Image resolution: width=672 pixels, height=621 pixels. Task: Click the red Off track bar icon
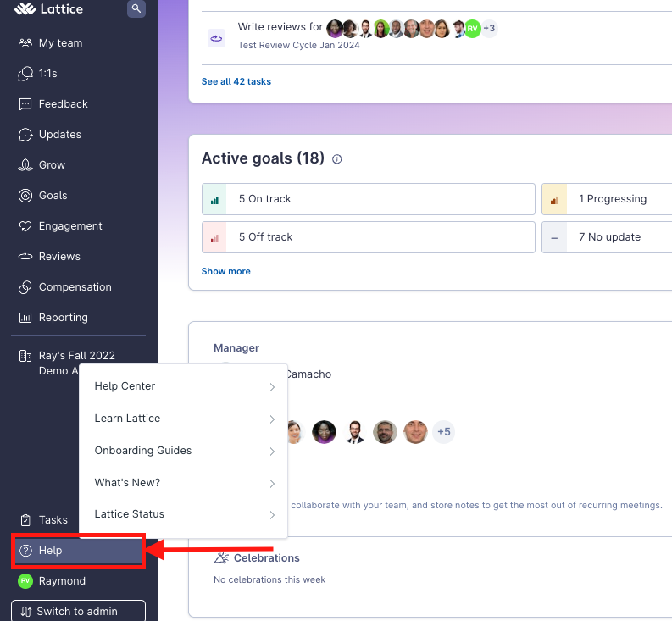click(x=214, y=238)
